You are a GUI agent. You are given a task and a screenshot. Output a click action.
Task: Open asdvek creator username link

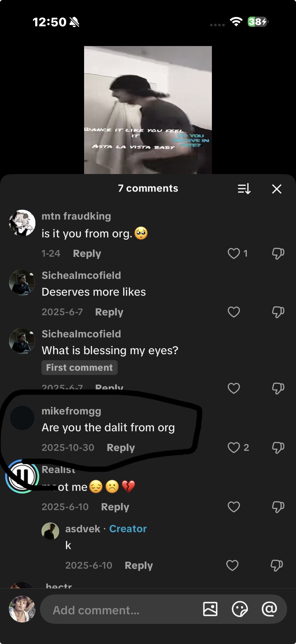83,529
